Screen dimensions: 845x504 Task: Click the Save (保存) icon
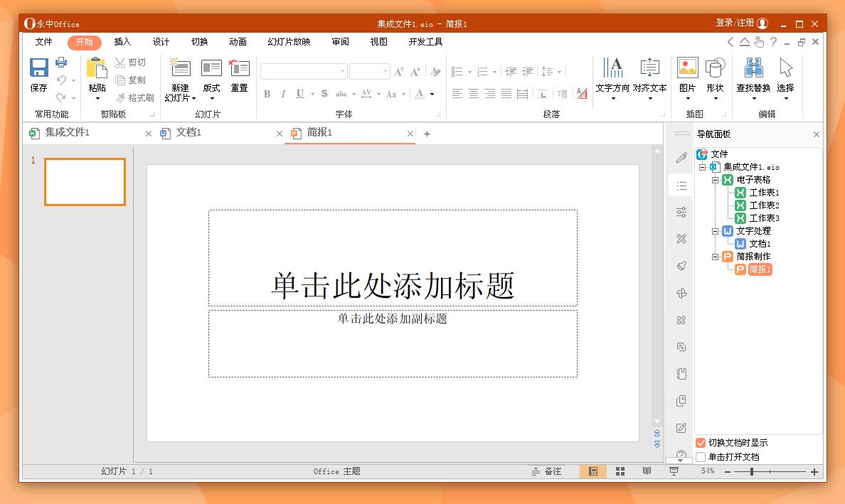tap(39, 68)
